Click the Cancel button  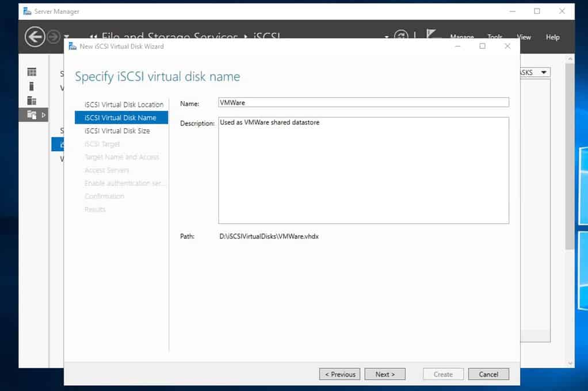(488, 374)
